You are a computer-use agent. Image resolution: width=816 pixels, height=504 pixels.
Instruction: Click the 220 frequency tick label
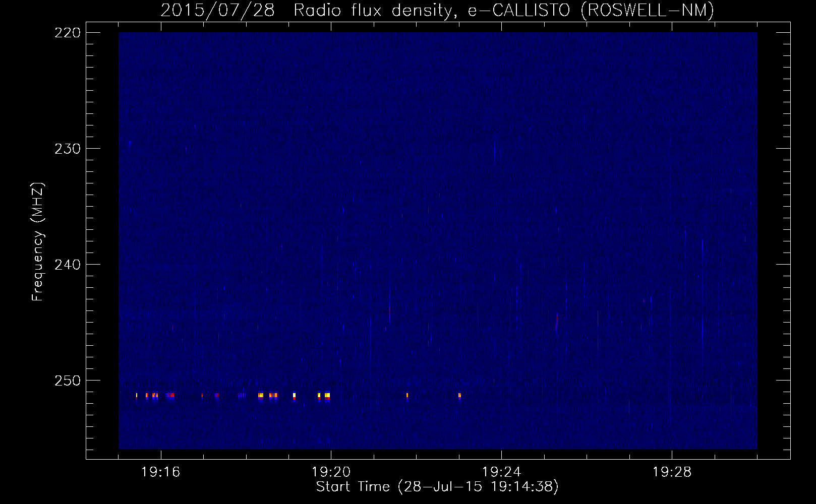coord(67,32)
